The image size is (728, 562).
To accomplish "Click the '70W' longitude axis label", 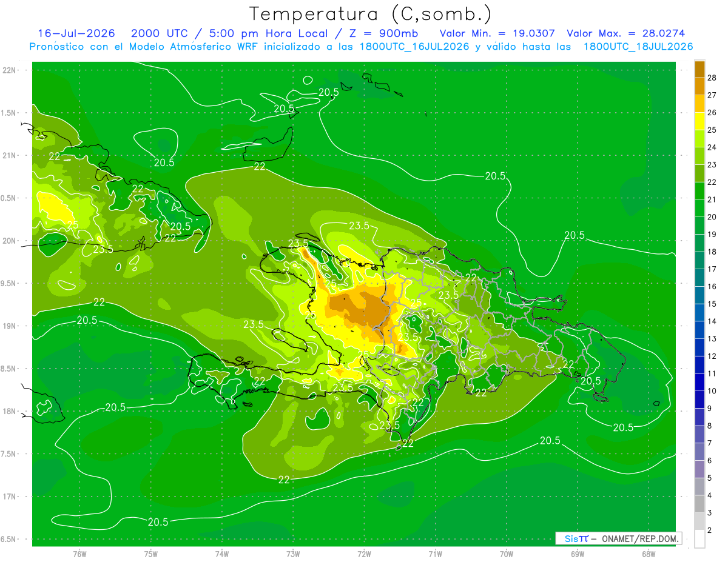I will pyautogui.click(x=507, y=554).
